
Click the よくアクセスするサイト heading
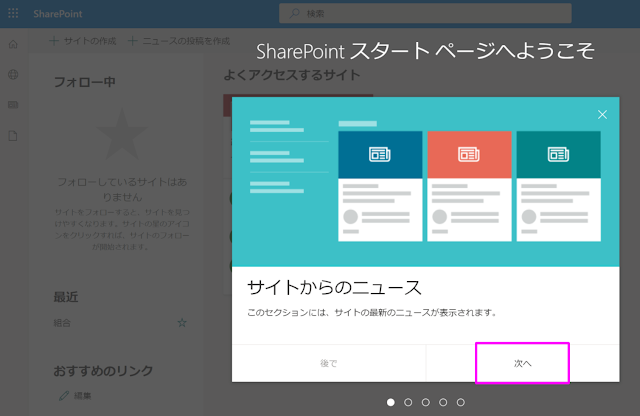(x=292, y=75)
